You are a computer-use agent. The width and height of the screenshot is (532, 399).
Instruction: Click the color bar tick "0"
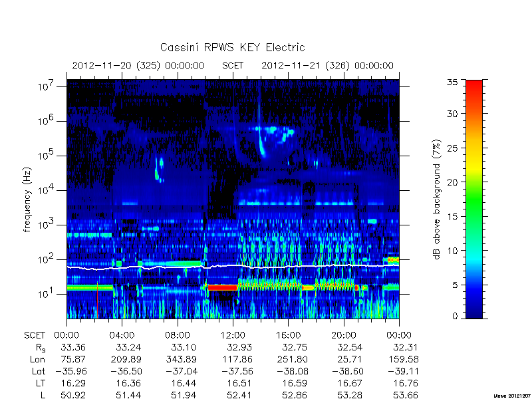(455, 317)
